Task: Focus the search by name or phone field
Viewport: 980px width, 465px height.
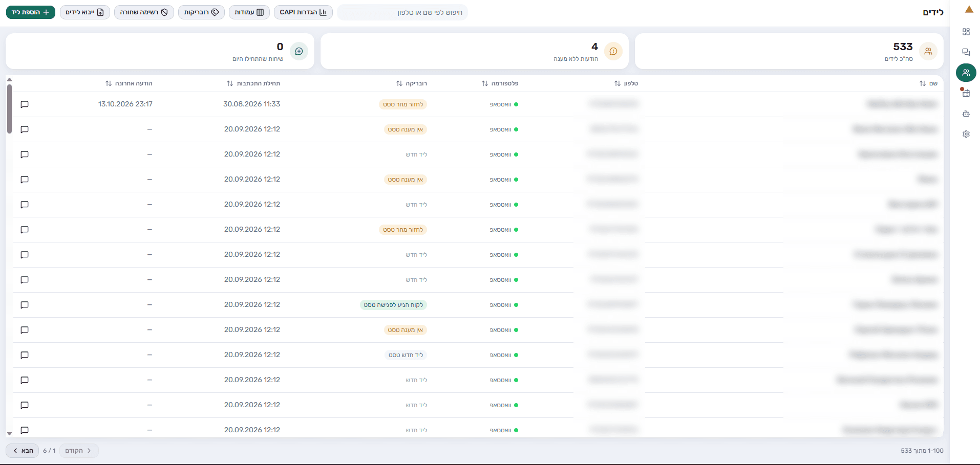Action: (x=402, y=12)
